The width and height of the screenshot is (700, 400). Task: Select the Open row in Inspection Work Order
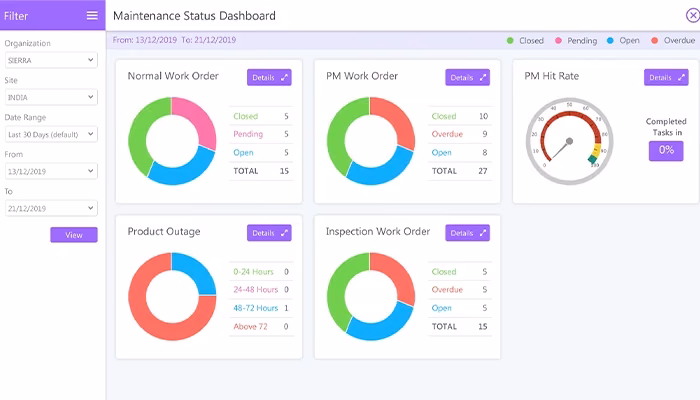point(460,308)
